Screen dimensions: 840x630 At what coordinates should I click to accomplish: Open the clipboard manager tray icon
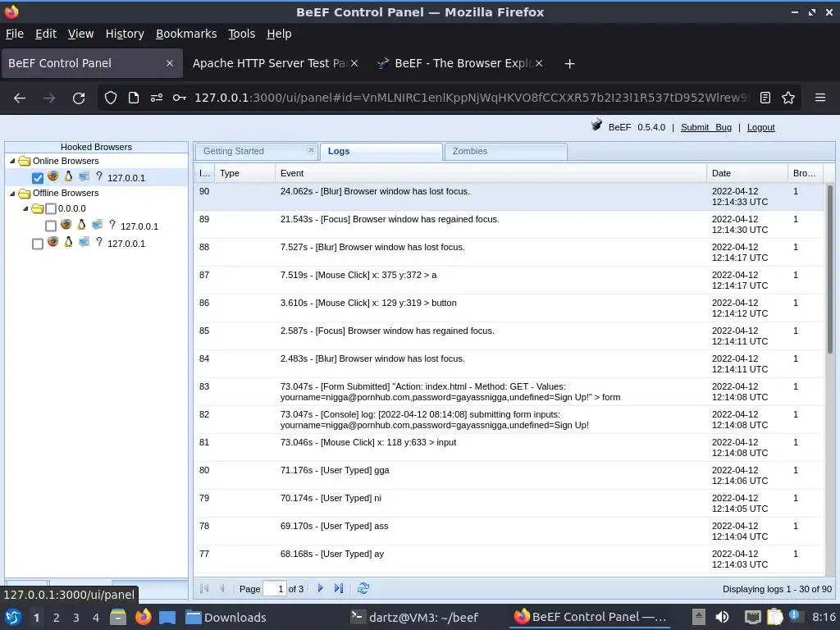tap(774, 617)
